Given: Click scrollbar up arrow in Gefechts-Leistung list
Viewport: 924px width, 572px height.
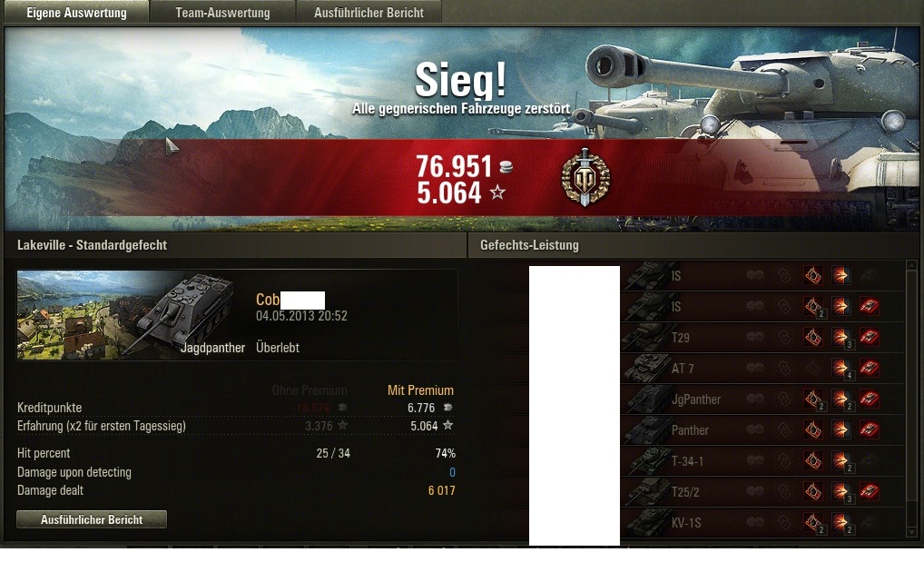Looking at the screenshot, I should 911,265.
